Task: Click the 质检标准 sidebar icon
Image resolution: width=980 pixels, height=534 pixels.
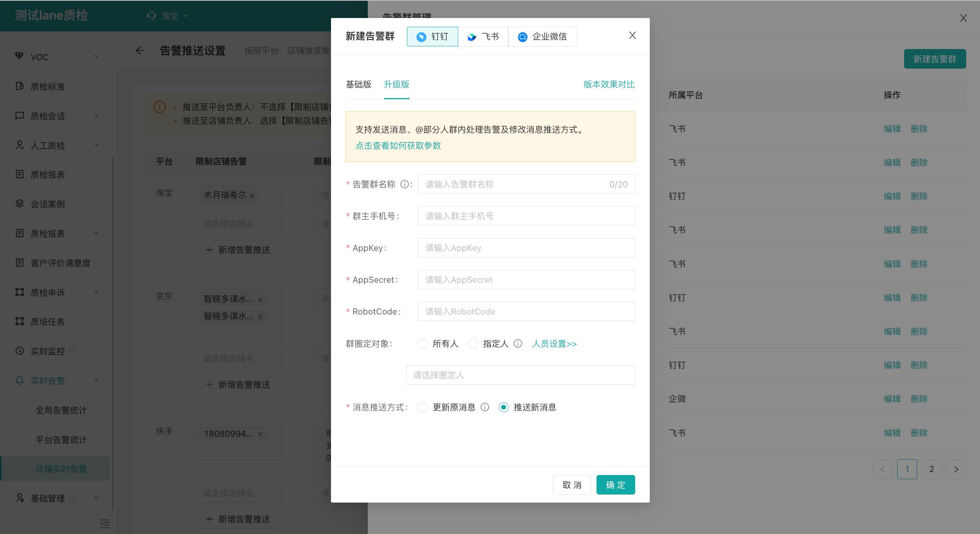Action: tap(20, 86)
